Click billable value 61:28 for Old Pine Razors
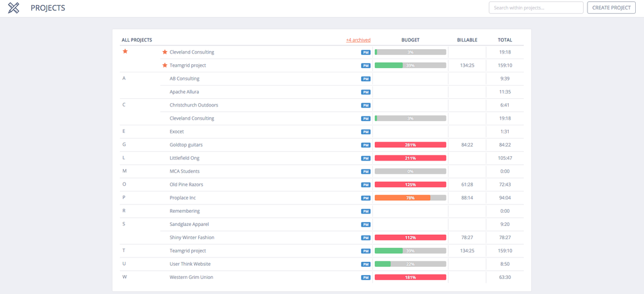This screenshot has height=294, width=644. (x=467, y=184)
